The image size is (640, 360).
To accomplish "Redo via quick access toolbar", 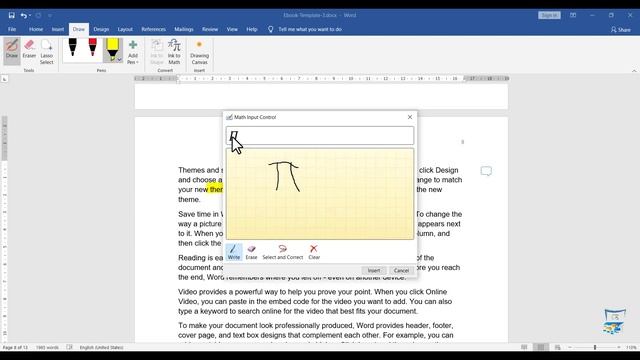I will click(x=38, y=16).
